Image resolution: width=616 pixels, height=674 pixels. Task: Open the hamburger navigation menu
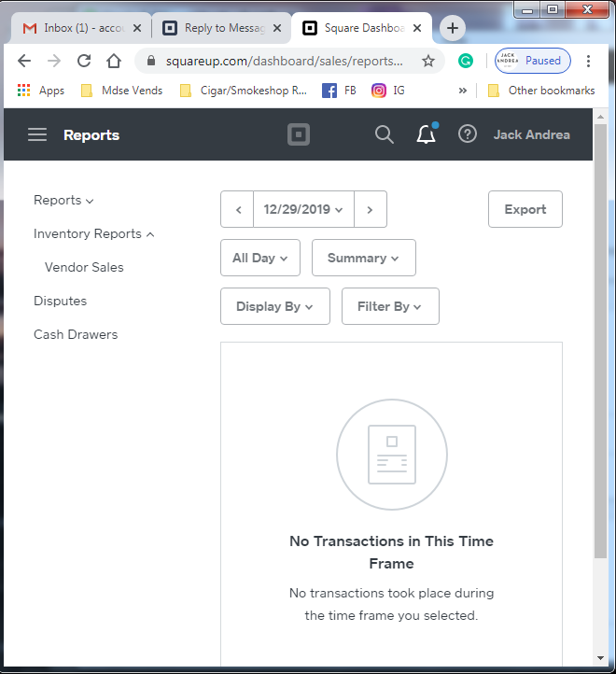tap(37, 134)
